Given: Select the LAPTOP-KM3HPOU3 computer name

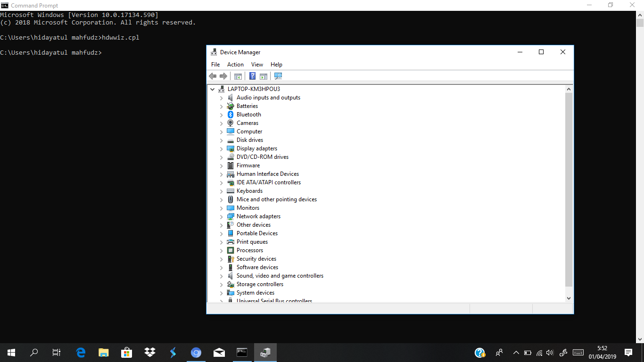Looking at the screenshot, I should click(x=254, y=89).
